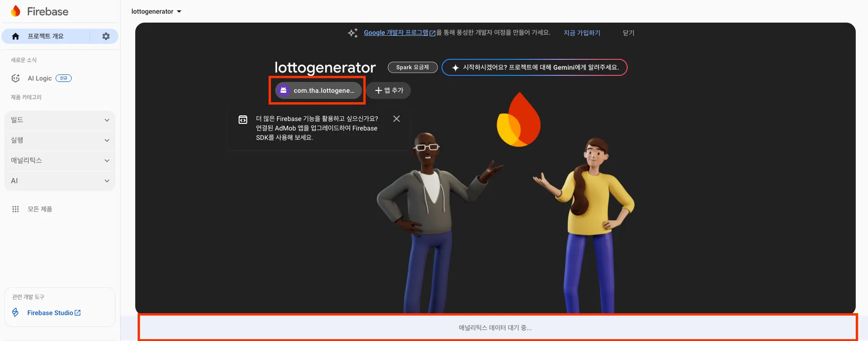Click the Firebase Studio logo icon
The image size is (868, 341).
pos(16,312)
